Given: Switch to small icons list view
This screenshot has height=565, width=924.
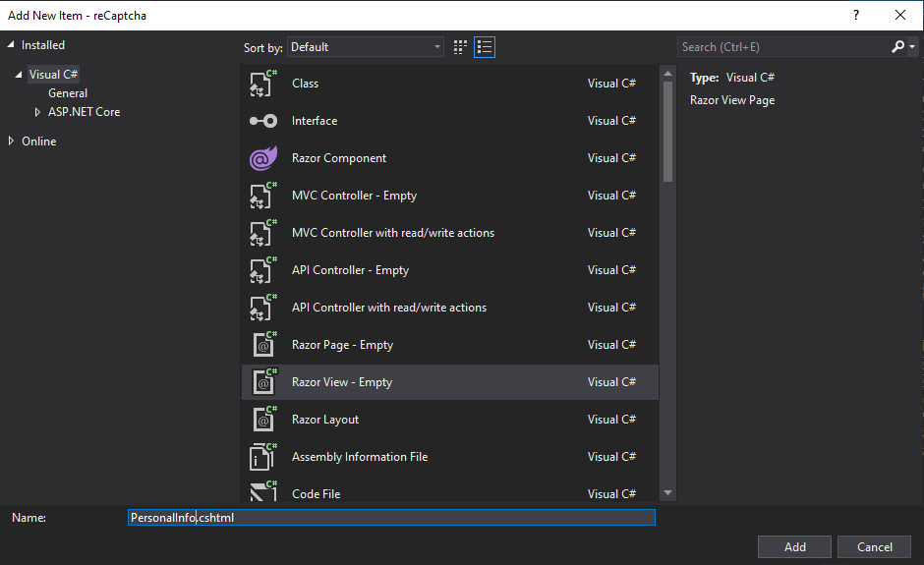Looking at the screenshot, I should [x=485, y=47].
